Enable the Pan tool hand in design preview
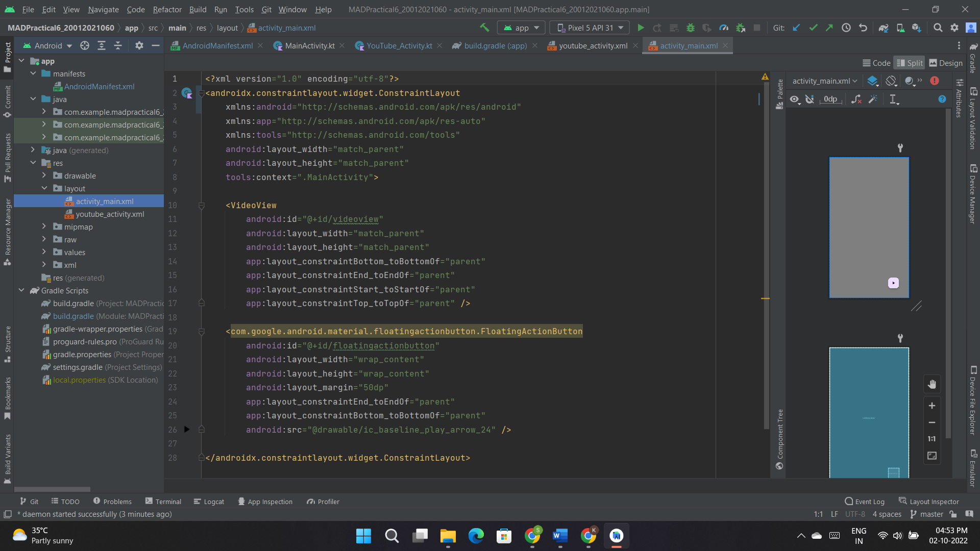The height and width of the screenshot is (551, 980). point(933,384)
